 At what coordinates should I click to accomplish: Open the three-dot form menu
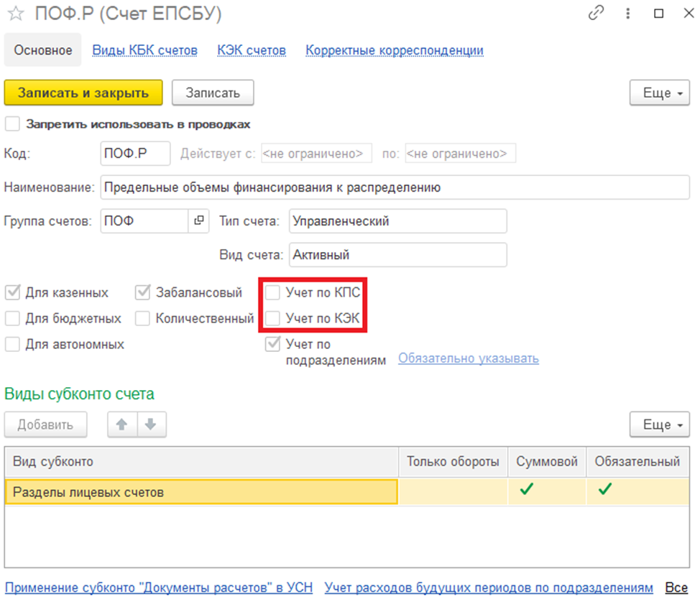point(627,14)
